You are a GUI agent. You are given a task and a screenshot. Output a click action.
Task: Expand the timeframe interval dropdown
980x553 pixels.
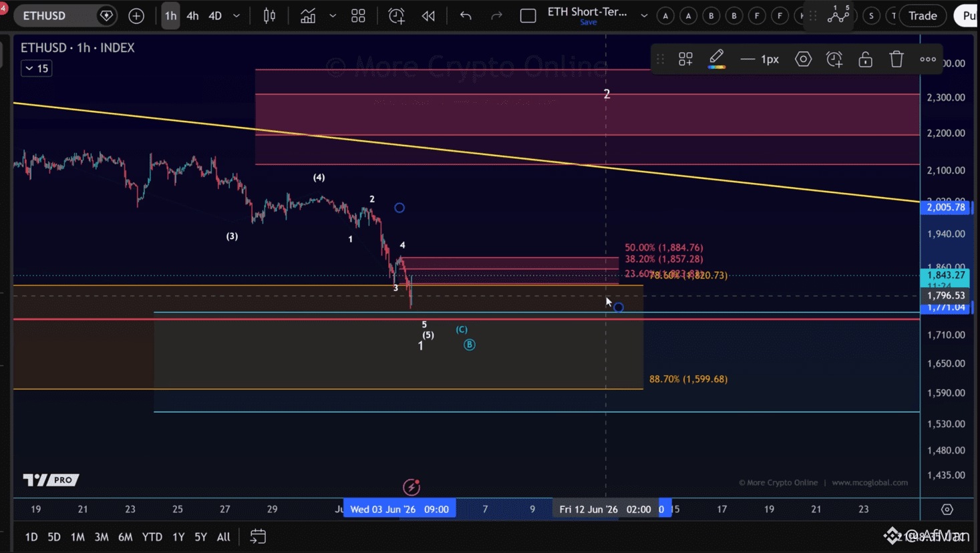click(x=236, y=15)
